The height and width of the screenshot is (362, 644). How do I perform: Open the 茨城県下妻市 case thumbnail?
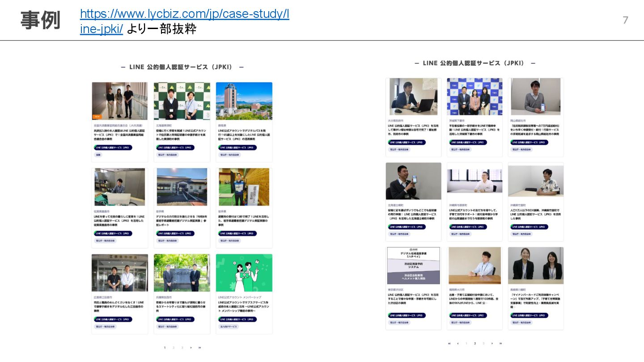pos(475,97)
